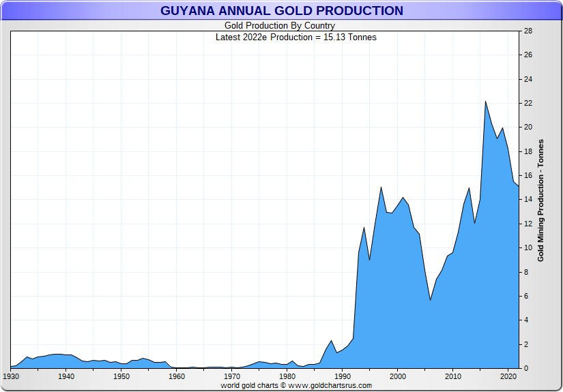The width and height of the screenshot is (563, 392).
Task: Click the 1970 x-axis label
Action: [x=232, y=376]
